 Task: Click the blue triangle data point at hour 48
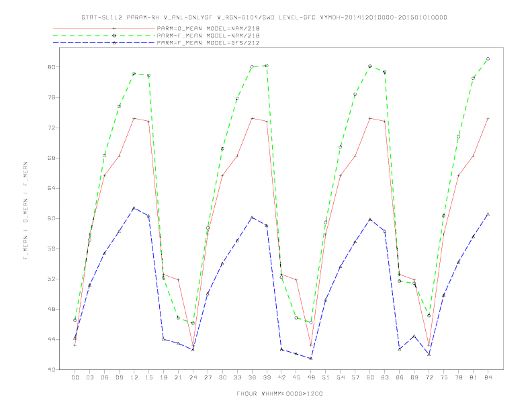311,359
